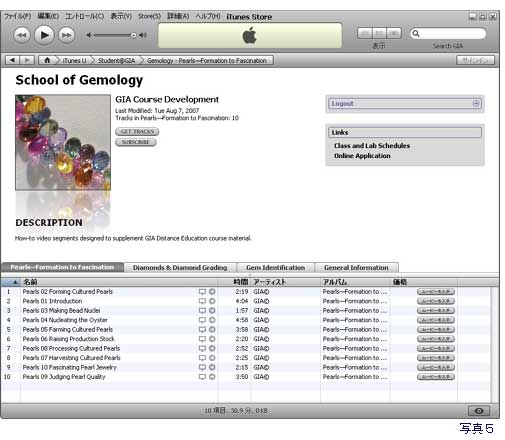
Task: Click round arrow icon for Pearls 01 Introduction
Action: (x=212, y=301)
